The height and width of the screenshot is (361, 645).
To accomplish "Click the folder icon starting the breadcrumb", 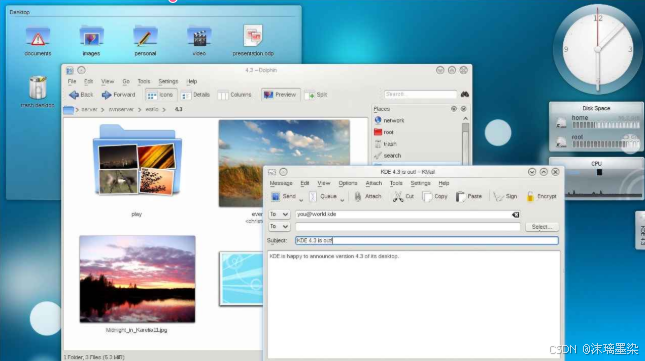I will click(68, 110).
